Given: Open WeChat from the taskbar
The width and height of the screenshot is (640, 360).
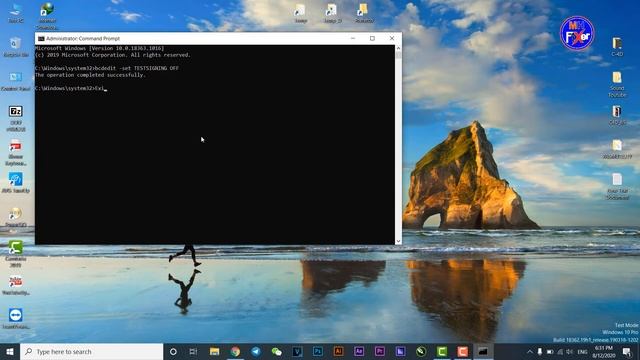Looking at the screenshot, I should [277, 351].
